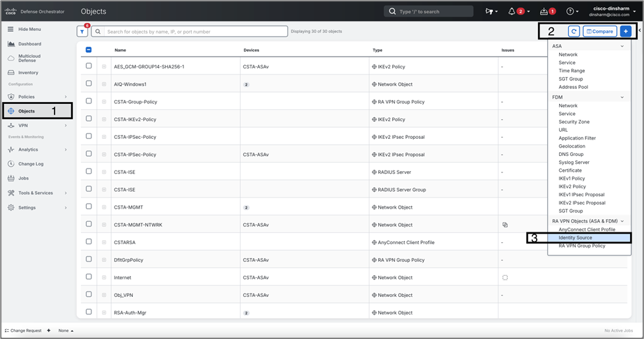Focus the objects search input field
Image resolution: width=644 pixels, height=339 pixels.
196,32
